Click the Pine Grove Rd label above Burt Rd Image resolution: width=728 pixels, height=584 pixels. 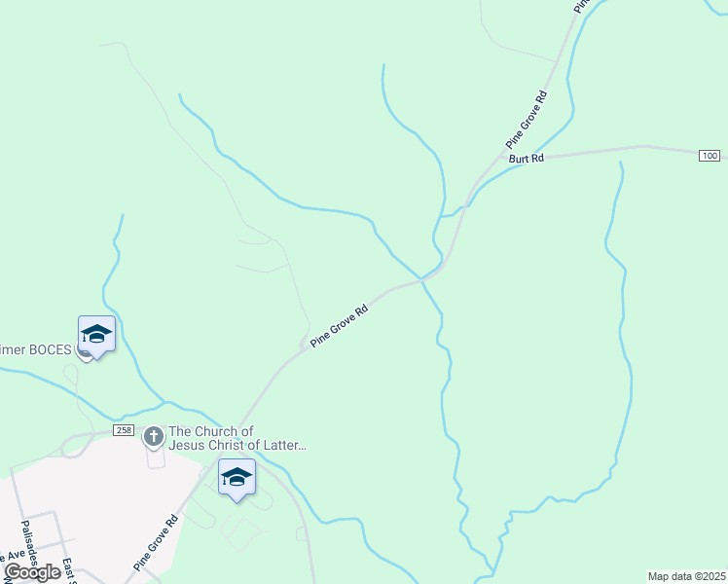click(x=527, y=120)
